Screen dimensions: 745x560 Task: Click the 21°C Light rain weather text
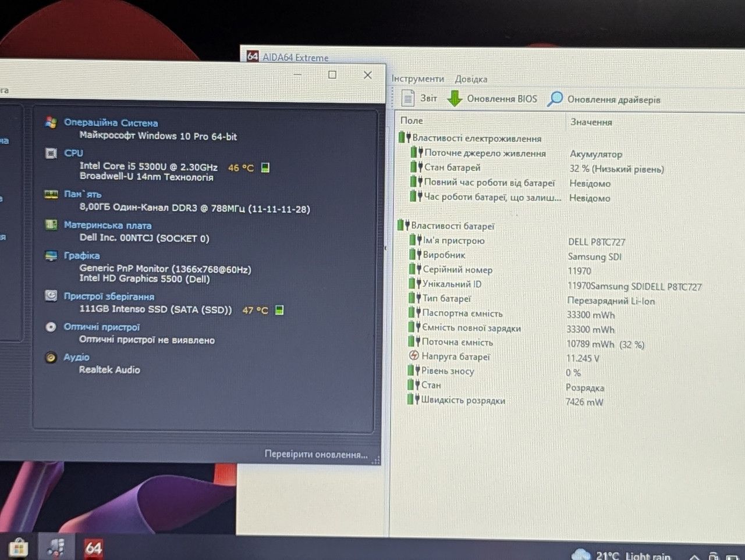pos(633,556)
